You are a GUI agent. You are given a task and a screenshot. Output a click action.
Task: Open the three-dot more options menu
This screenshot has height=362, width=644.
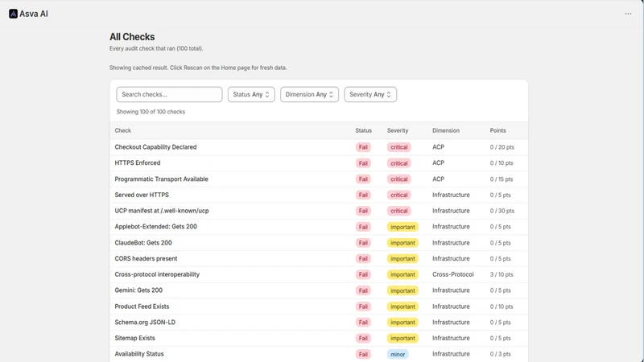(628, 14)
